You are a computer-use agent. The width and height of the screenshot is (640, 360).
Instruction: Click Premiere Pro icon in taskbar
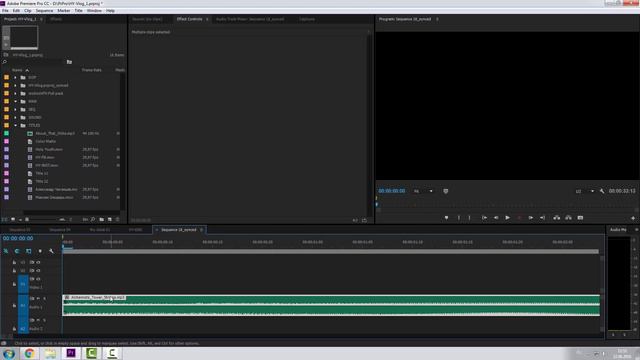tap(71, 353)
